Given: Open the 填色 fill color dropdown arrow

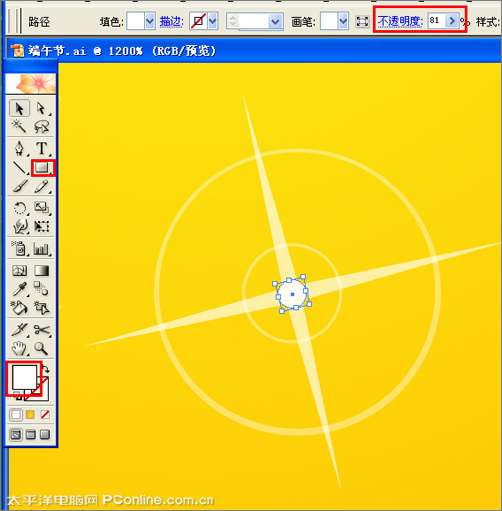Looking at the screenshot, I should click(x=150, y=22).
